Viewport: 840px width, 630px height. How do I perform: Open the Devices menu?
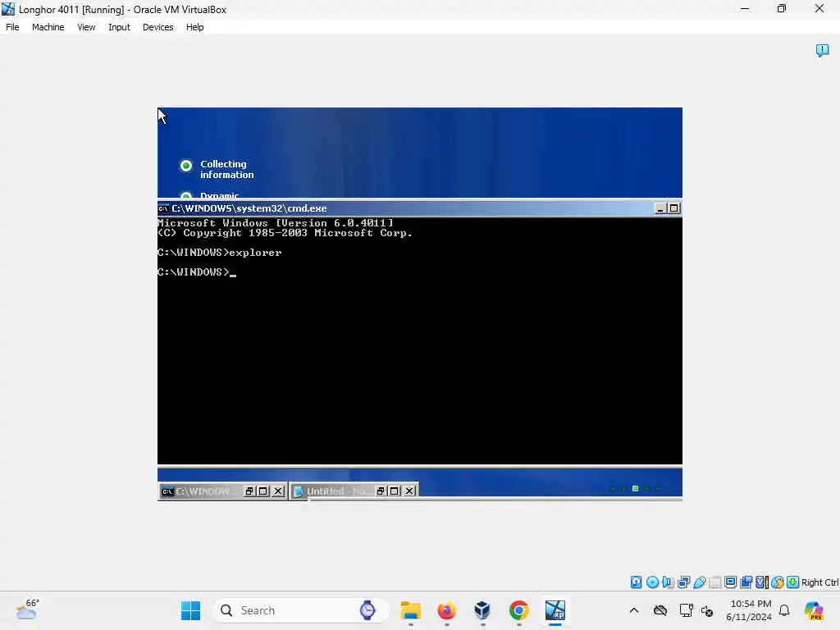coord(157,27)
